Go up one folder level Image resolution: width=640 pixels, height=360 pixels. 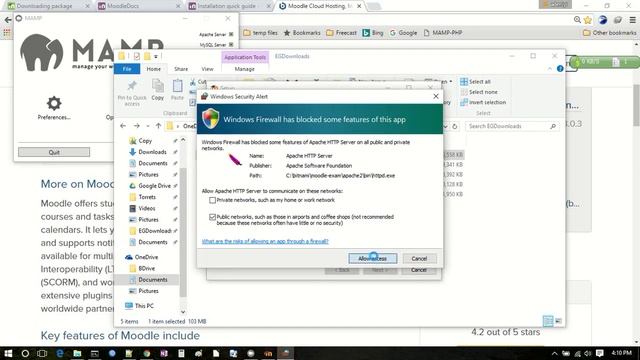click(x=158, y=126)
